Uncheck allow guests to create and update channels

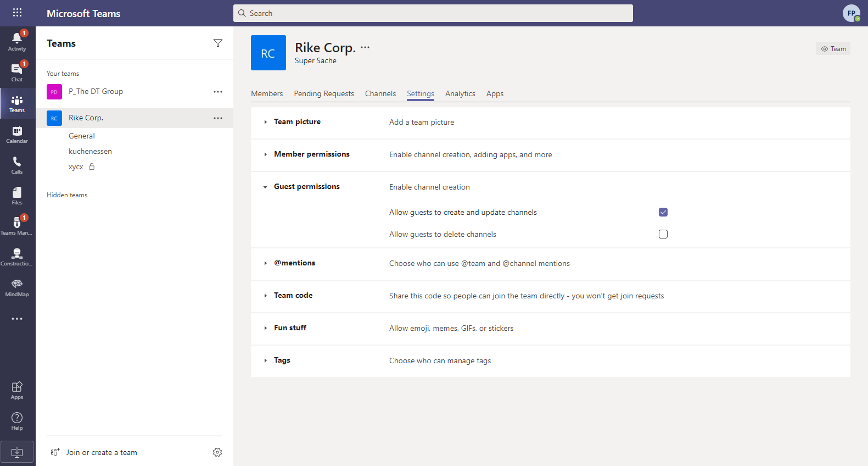point(663,212)
